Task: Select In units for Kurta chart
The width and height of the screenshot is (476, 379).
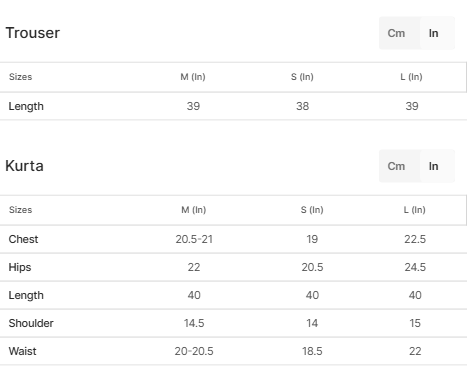Action: coord(434,166)
